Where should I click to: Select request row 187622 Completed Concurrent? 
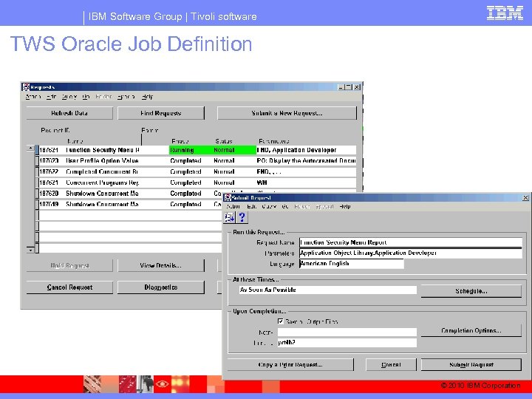pos(197,171)
